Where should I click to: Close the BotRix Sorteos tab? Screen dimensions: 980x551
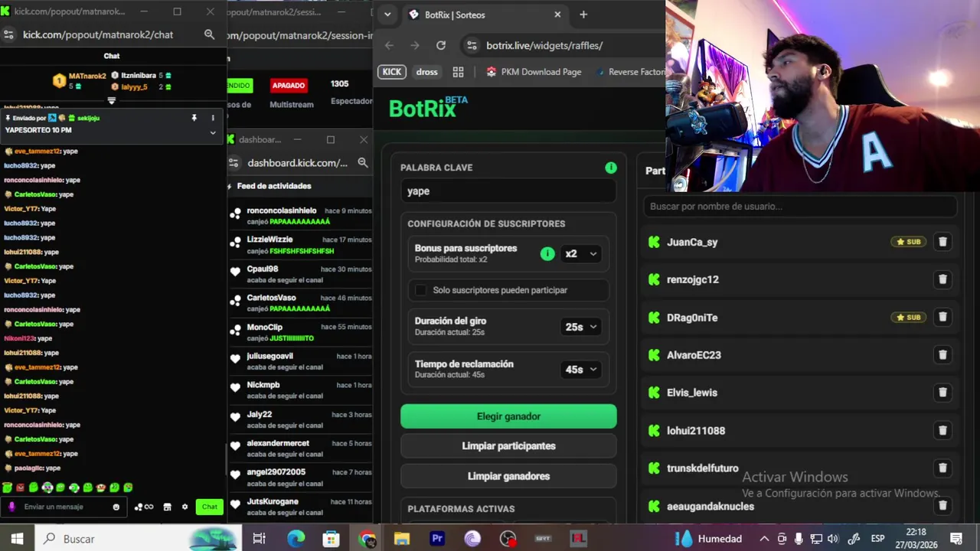point(557,15)
